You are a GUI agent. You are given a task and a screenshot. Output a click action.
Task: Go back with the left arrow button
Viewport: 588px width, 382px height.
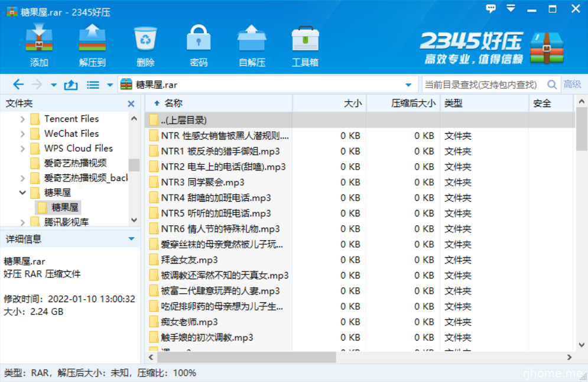tap(18, 85)
